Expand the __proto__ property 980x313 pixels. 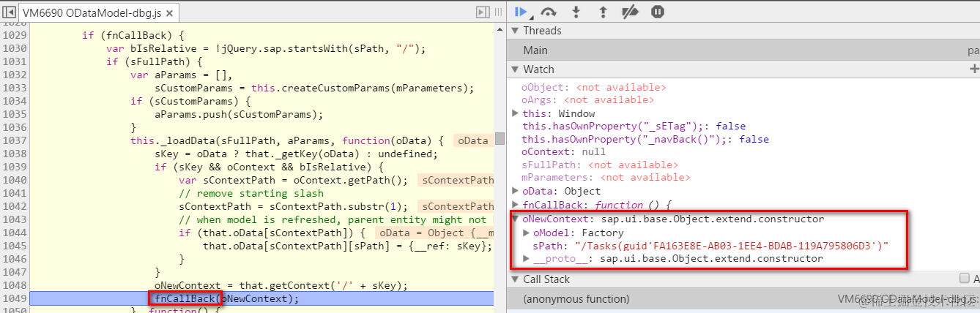click(527, 258)
